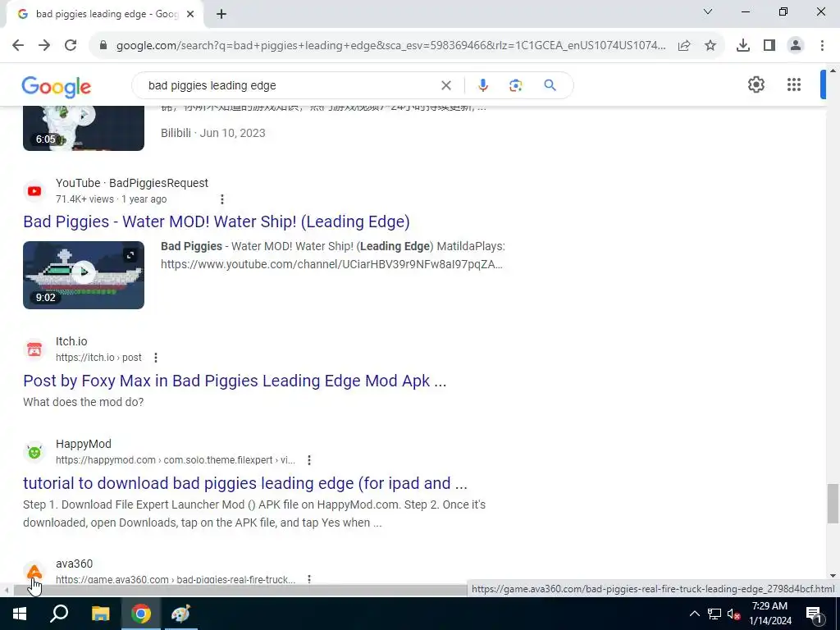This screenshot has width=840, height=630.
Task: Clear the search query
Action: point(445,85)
